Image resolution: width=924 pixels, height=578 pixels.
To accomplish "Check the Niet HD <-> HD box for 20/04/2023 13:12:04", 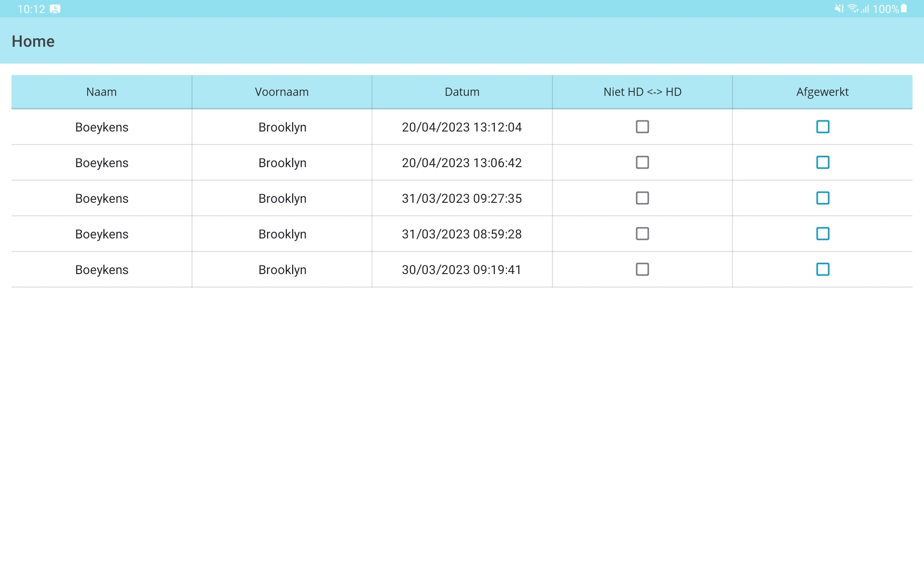I will click(x=642, y=127).
